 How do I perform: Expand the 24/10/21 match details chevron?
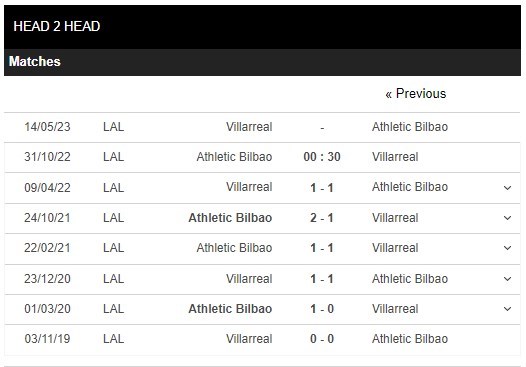coord(507,218)
